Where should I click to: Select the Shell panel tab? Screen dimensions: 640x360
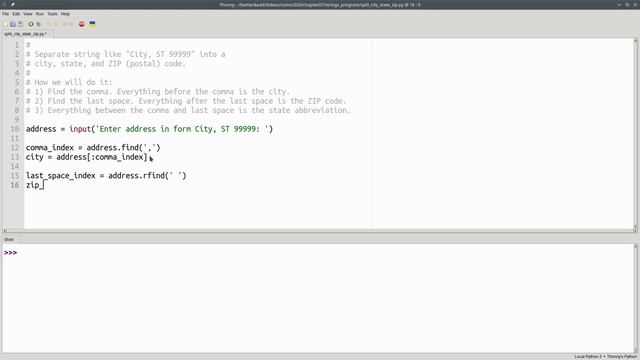(9, 240)
